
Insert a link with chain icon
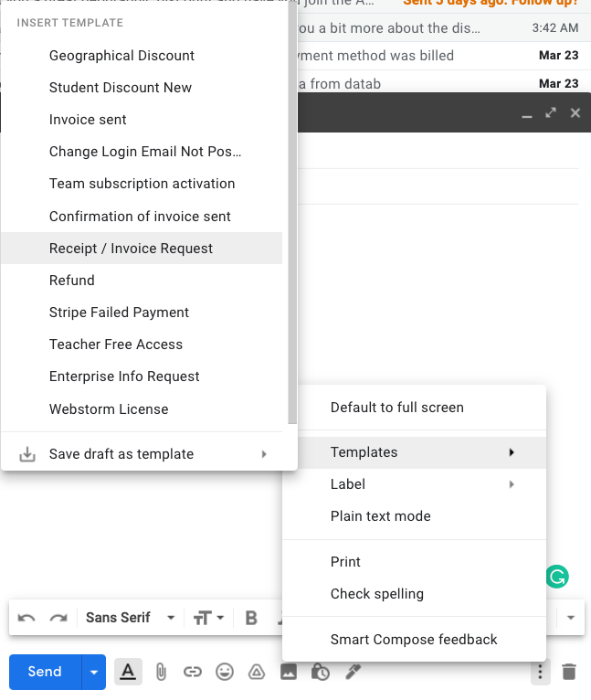coord(193,672)
